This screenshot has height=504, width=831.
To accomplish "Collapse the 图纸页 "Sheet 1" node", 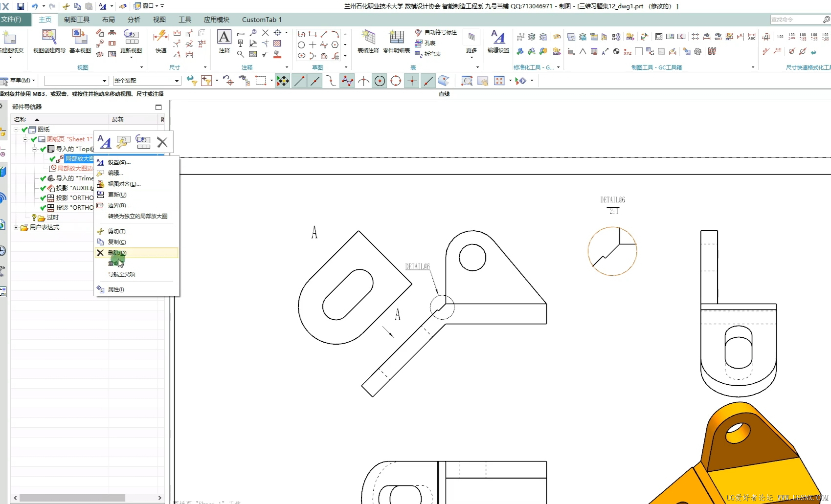I will [25, 139].
